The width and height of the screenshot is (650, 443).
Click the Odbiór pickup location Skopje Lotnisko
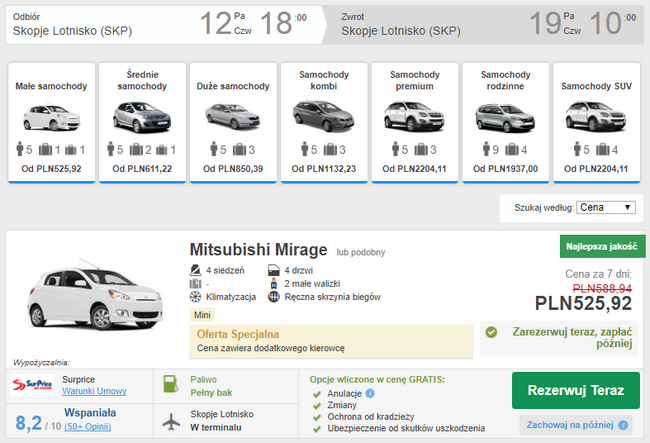73,31
